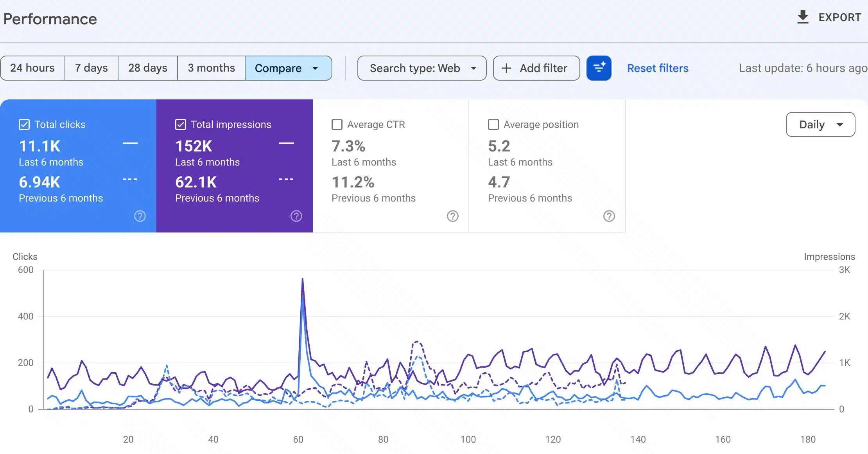Click the dashed line legend in Total clicks
This screenshot has height=454, width=868.
[x=130, y=179]
